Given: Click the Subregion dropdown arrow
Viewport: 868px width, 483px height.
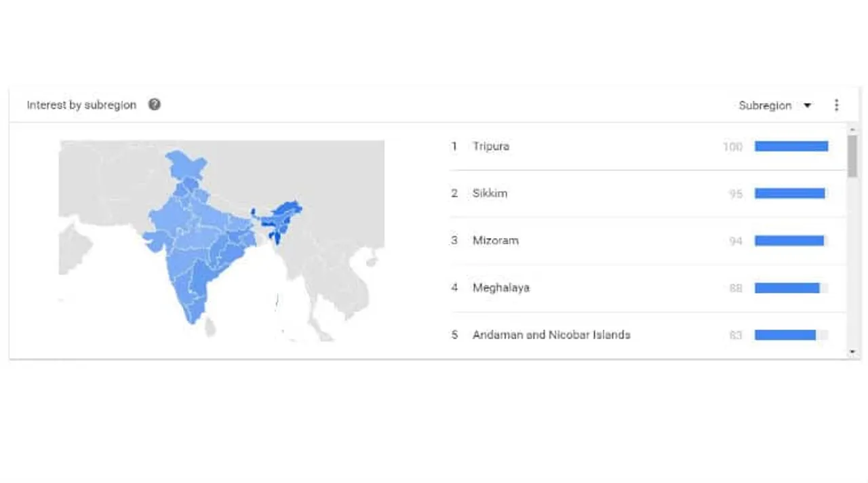Looking at the screenshot, I should coord(807,105).
